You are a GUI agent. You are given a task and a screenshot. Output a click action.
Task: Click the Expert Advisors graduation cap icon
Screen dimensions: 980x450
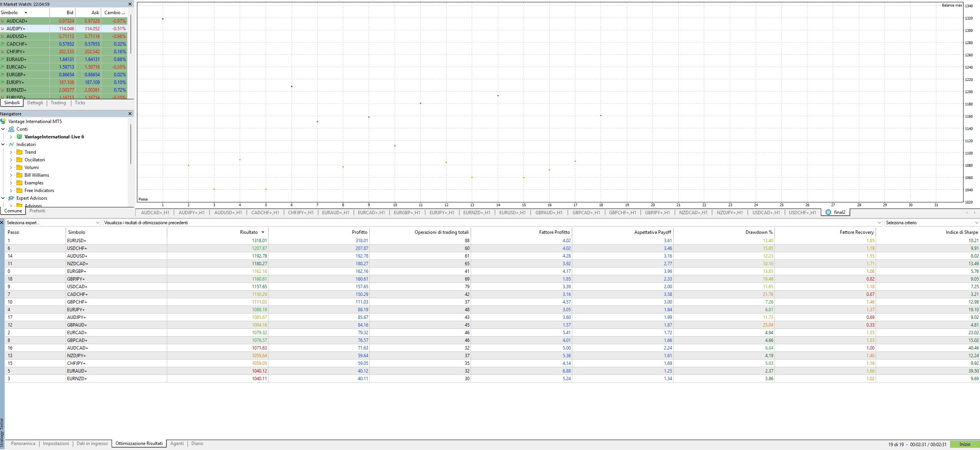[12, 198]
